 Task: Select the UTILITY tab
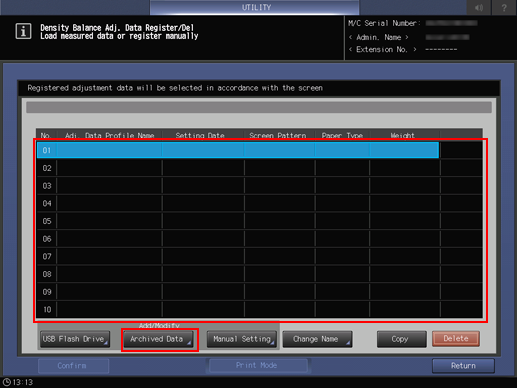(255, 7)
